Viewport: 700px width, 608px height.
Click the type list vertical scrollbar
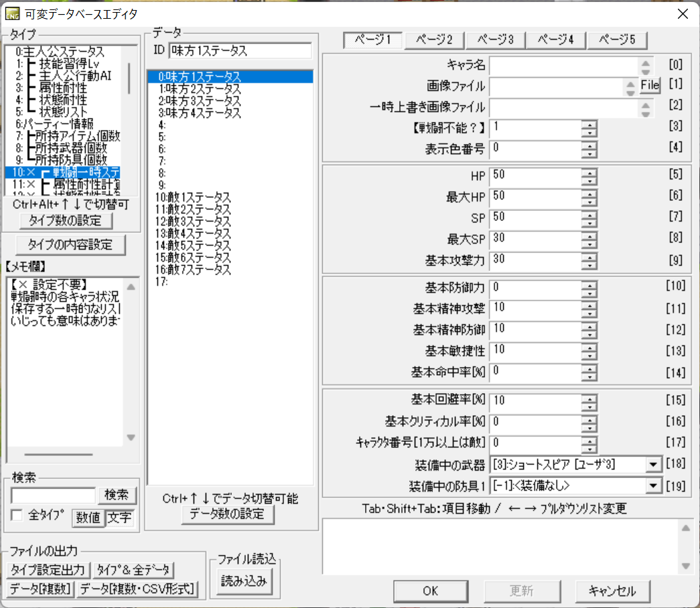point(129,78)
